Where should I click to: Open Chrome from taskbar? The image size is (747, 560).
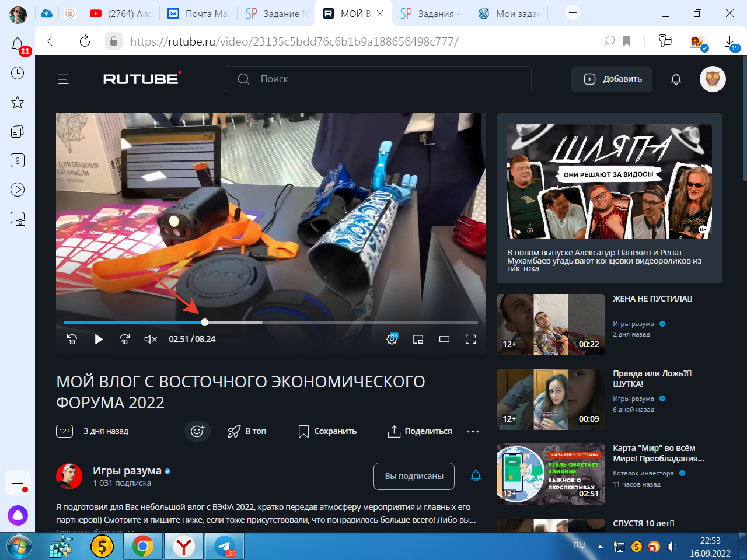pos(142,547)
